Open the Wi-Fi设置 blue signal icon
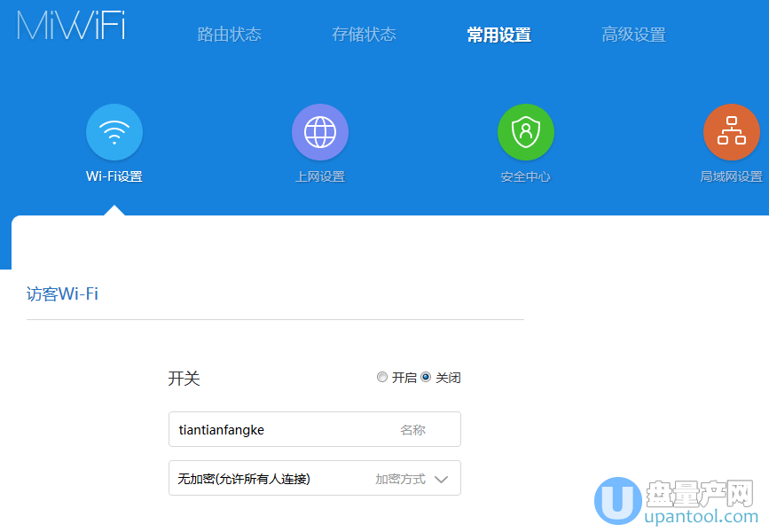The height and width of the screenshot is (532, 769). tap(114, 130)
